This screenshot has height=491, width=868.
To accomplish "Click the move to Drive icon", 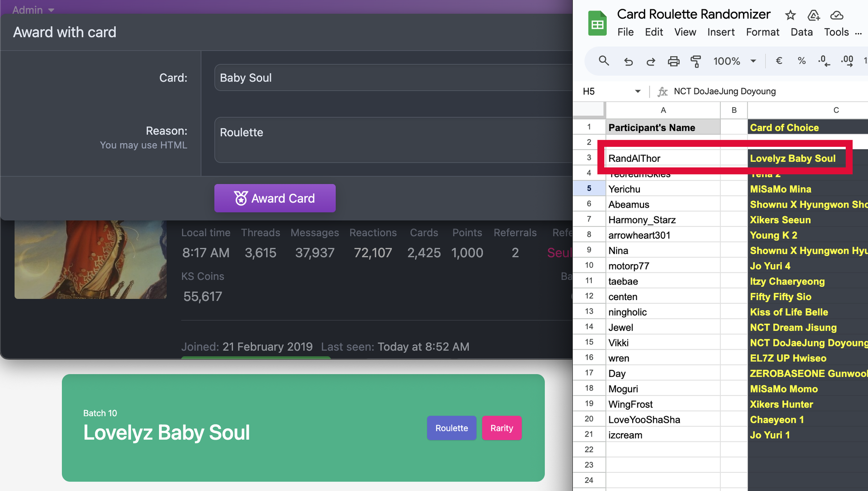I will pos(813,15).
